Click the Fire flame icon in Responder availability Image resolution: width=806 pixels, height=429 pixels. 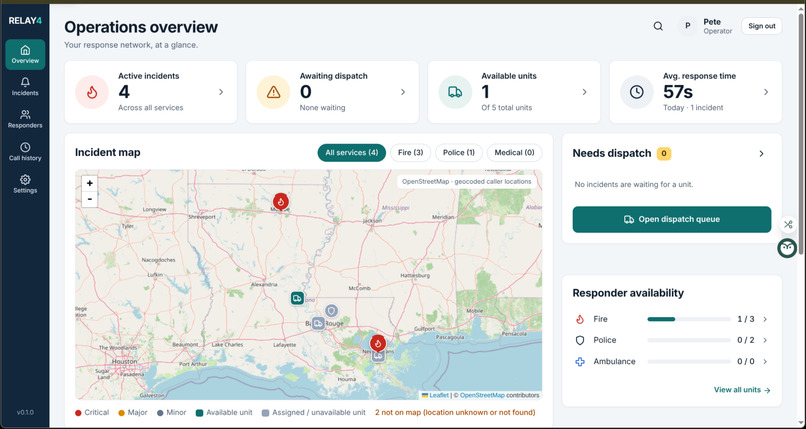pos(580,319)
